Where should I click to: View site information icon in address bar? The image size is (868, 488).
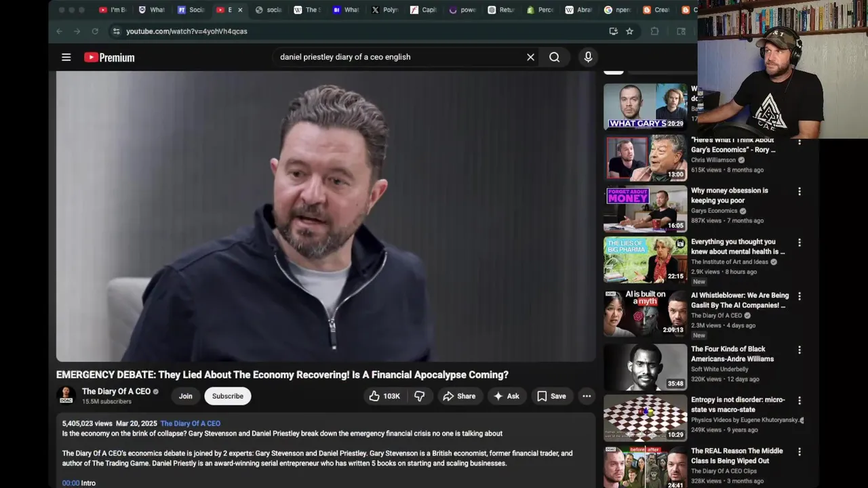click(x=116, y=31)
